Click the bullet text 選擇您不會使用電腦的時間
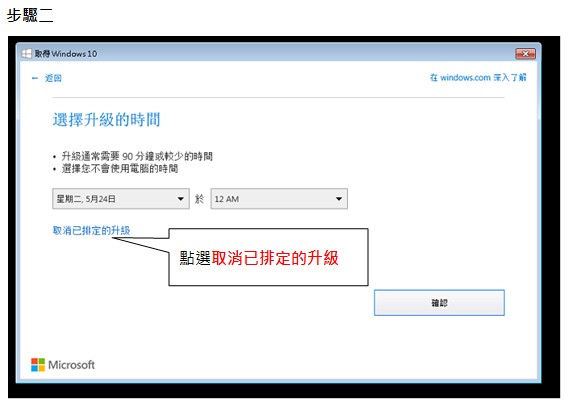The height and width of the screenshot is (407, 570). pyautogui.click(x=120, y=169)
